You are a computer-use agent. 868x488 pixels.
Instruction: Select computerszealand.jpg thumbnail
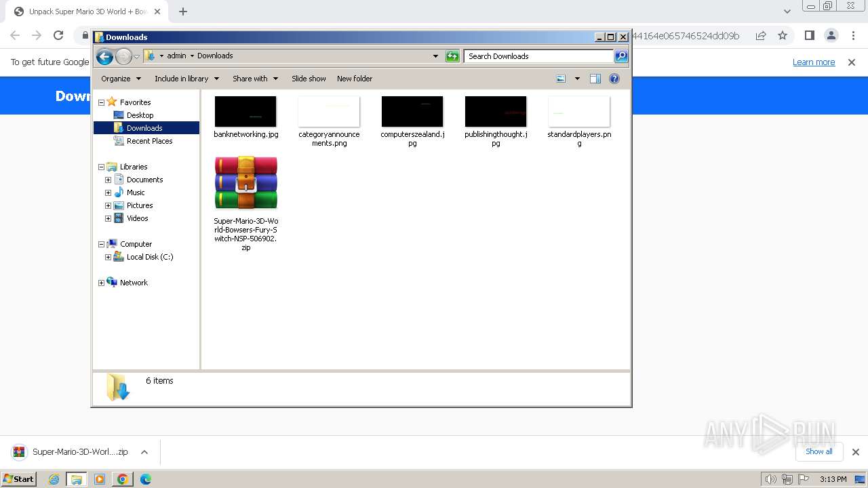(412, 112)
